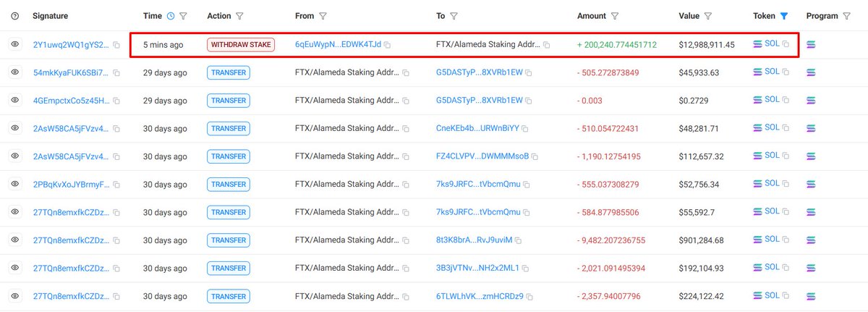Select the '5 mins ago' time cell

pos(163,45)
